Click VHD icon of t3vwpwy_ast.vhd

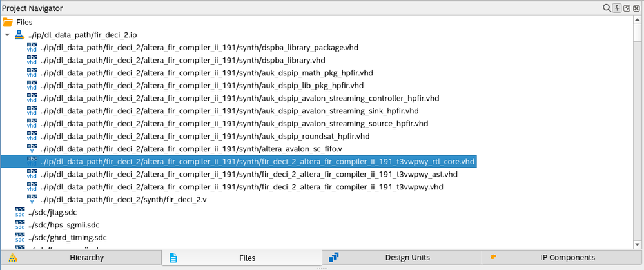pyautogui.click(x=32, y=175)
